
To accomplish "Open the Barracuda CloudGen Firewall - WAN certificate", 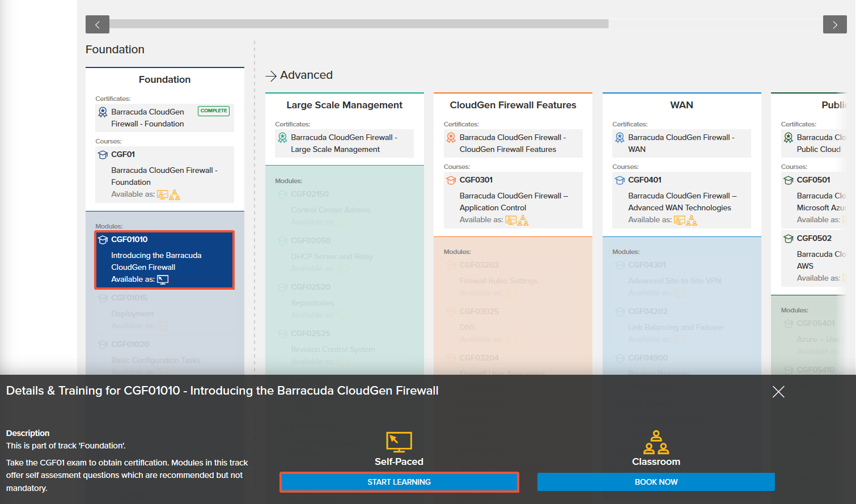I will [x=681, y=143].
